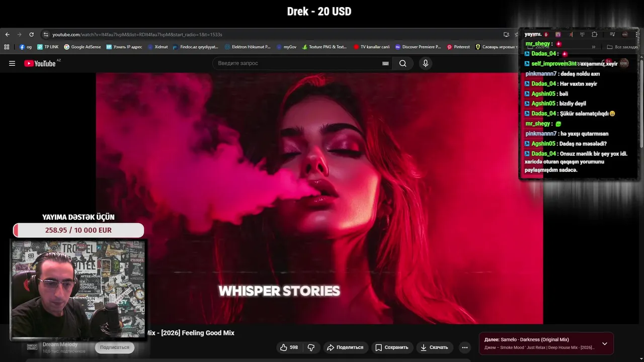Image resolution: width=644 pixels, height=362 pixels.
Task: Click self_improvem3nt username in chat
Action: tap(554, 64)
